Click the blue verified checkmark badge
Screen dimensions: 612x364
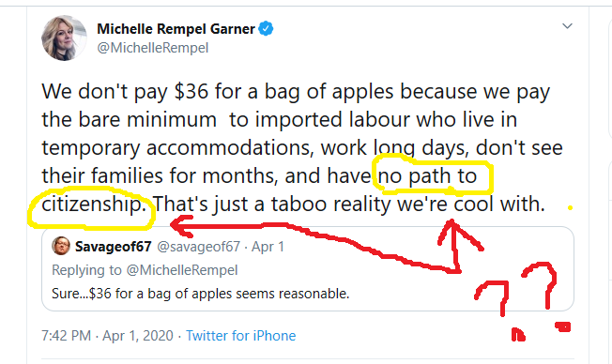(x=266, y=28)
